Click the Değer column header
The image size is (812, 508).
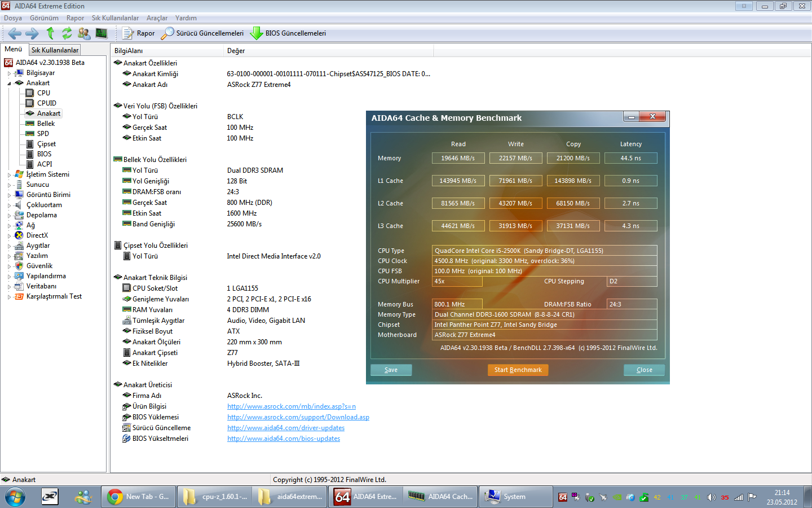(x=329, y=51)
